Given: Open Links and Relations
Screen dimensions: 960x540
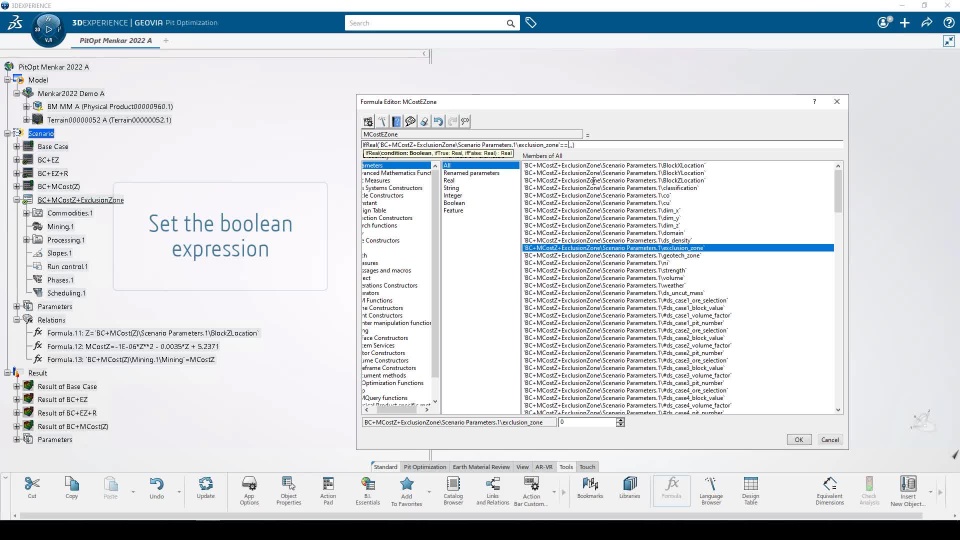Looking at the screenshot, I should coord(492,491).
